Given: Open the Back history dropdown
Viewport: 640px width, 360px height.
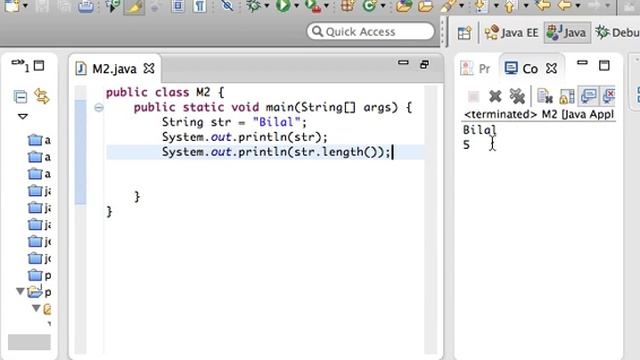Looking at the screenshot, I should [x=578, y=6].
